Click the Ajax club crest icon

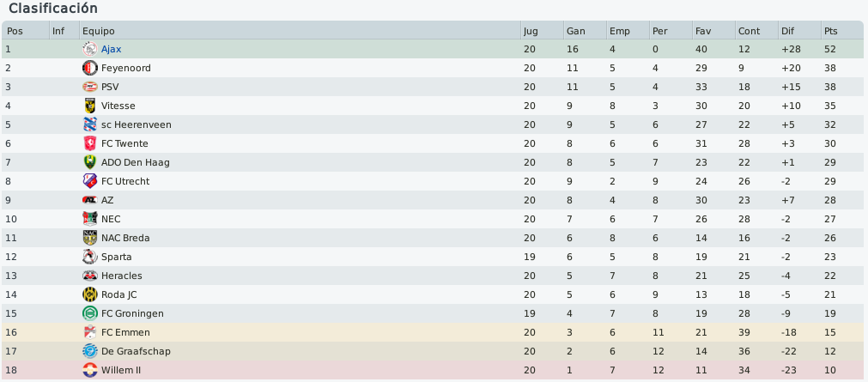point(89,49)
